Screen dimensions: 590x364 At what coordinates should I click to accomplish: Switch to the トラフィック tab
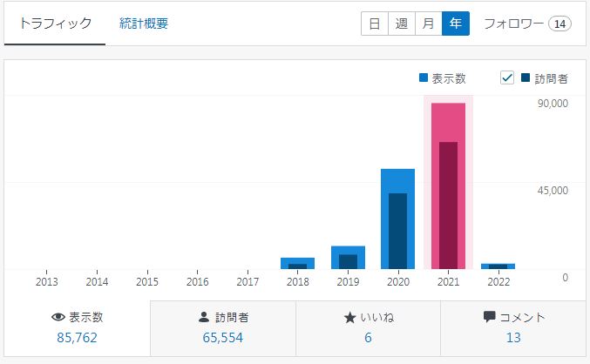click(x=55, y=24)
